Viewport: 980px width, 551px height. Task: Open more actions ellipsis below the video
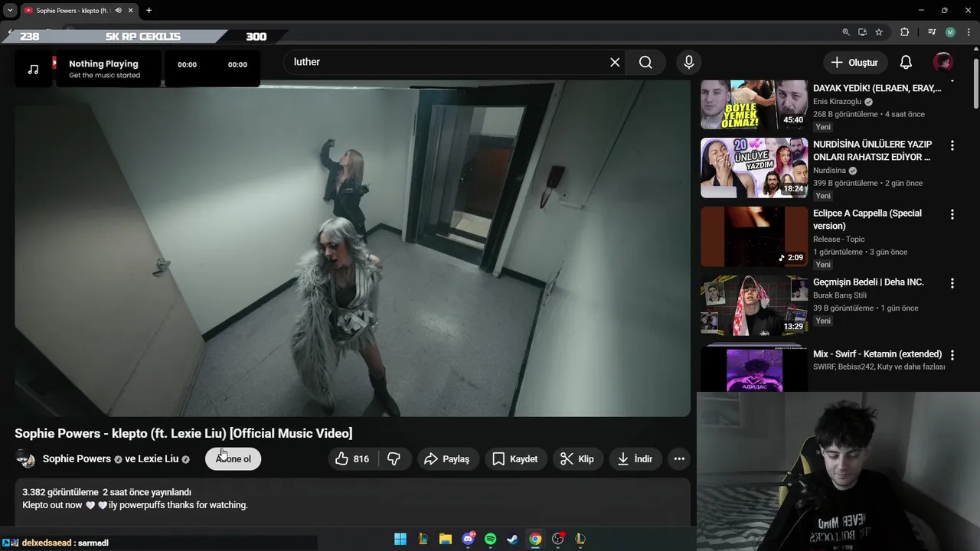click(x=678, y=459)
